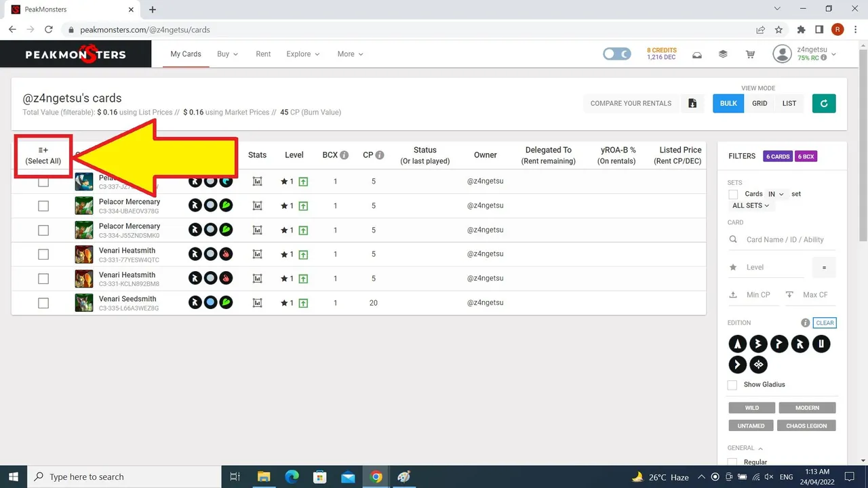Screen dimensions: 868x488
Task: Select the Reward 'R' edition filter icon
Action: (x=800, y=344)
